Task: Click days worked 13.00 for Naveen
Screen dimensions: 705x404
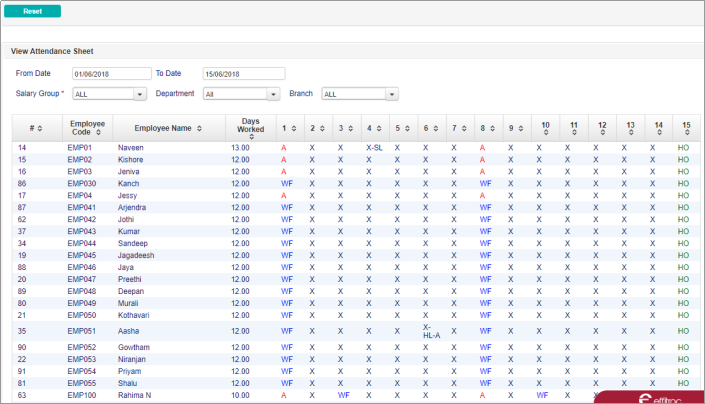Action: (x=240, y=148)
